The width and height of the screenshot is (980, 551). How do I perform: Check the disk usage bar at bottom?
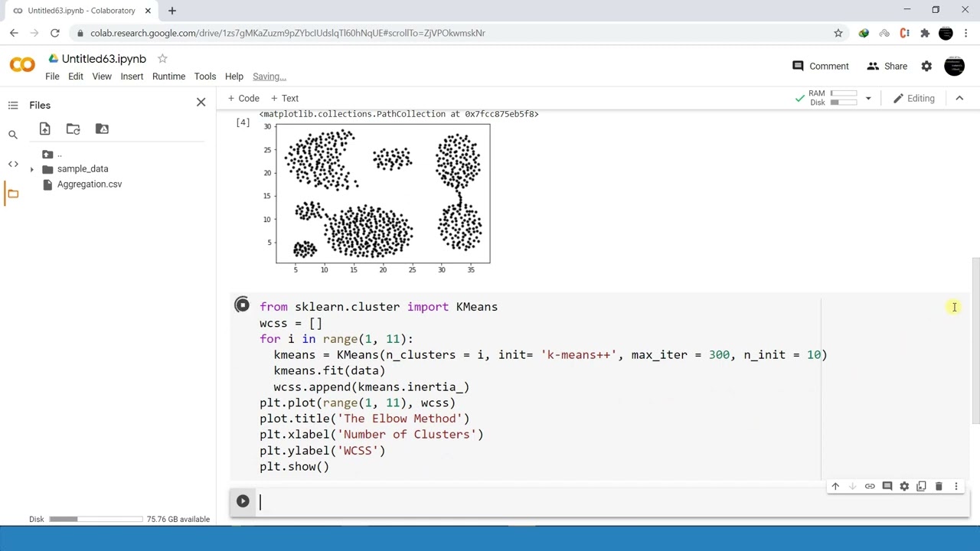pos(96,519)
